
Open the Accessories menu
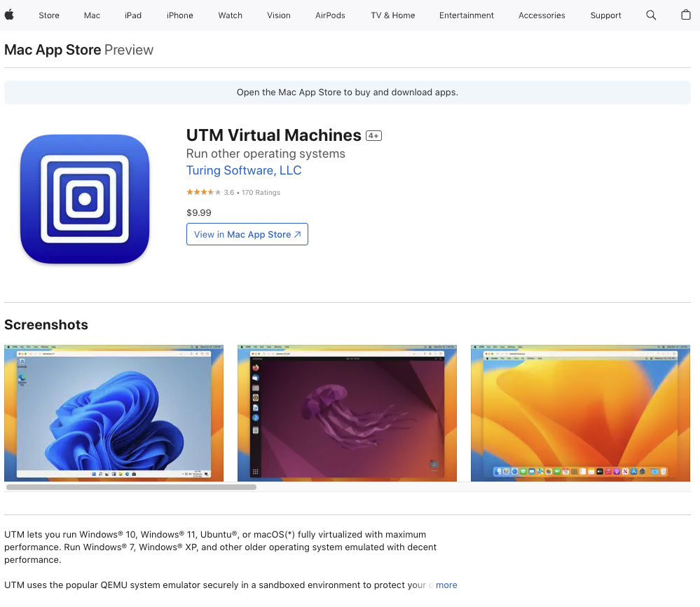coord(542,15)
